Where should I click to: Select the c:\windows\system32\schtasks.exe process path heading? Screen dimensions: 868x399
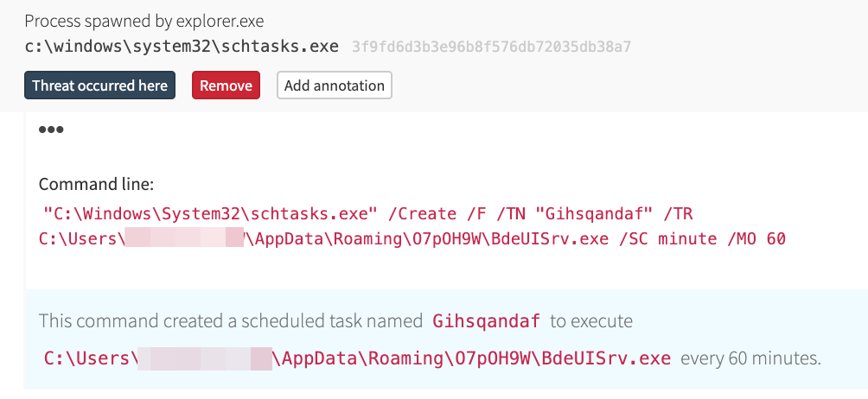[x=182, y=46]
